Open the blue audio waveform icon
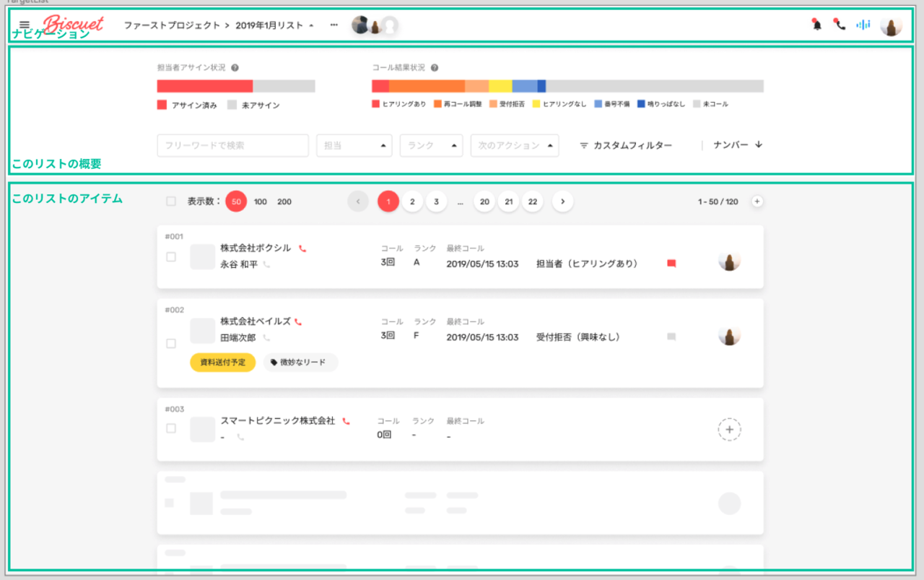 863,25
